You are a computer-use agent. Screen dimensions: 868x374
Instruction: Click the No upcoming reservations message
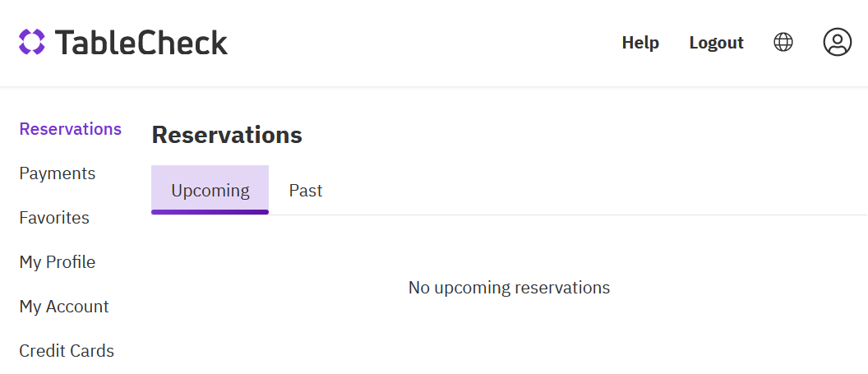pyautogui.click(x=509, y=288)
